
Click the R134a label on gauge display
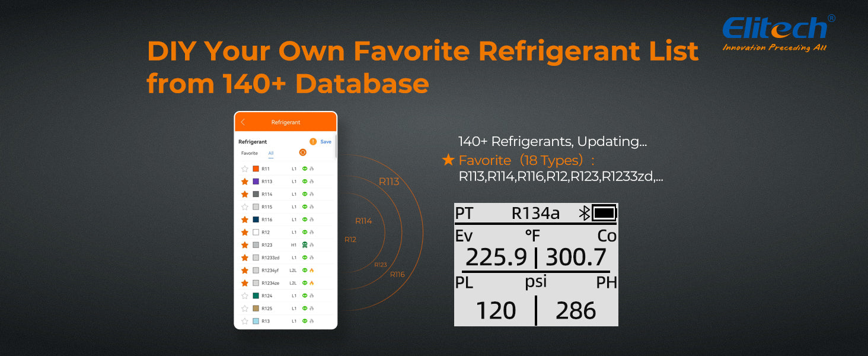(535, 214)
